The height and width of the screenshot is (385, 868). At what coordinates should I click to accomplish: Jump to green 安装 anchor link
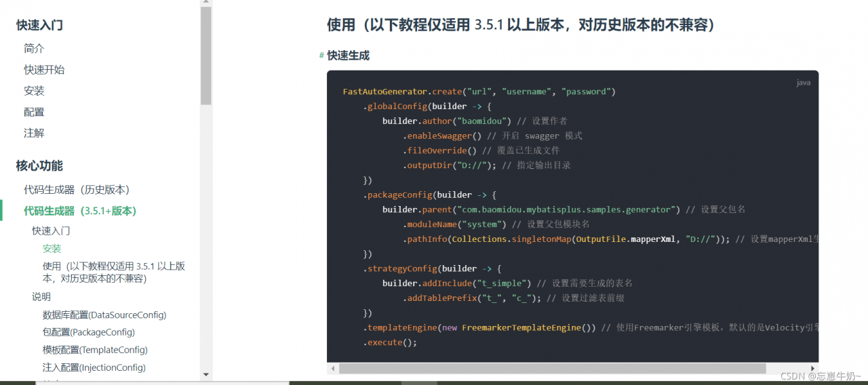[x=52, y=249]
